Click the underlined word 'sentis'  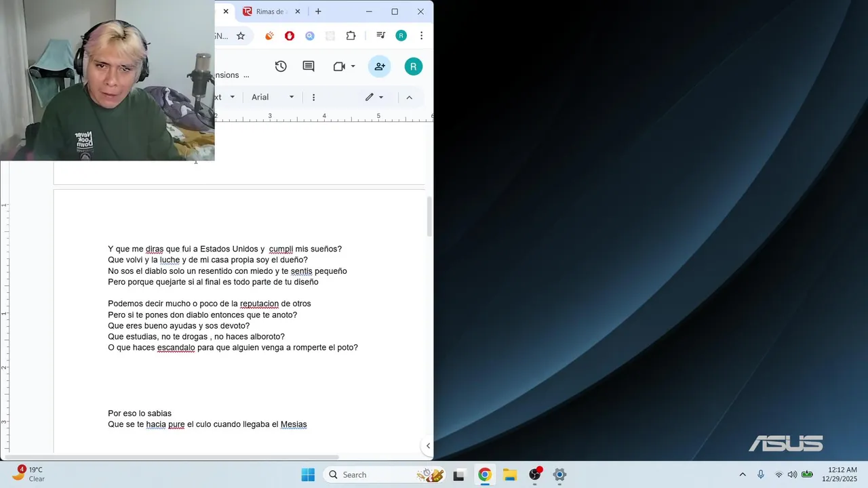coord(302,271)
